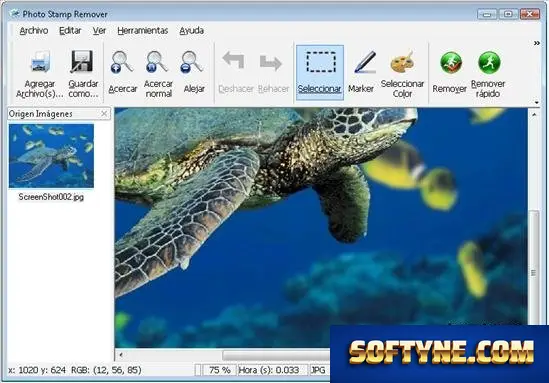Click Guardar como floppy disk icon
This screenshot has height=383, width=549.
83,62
